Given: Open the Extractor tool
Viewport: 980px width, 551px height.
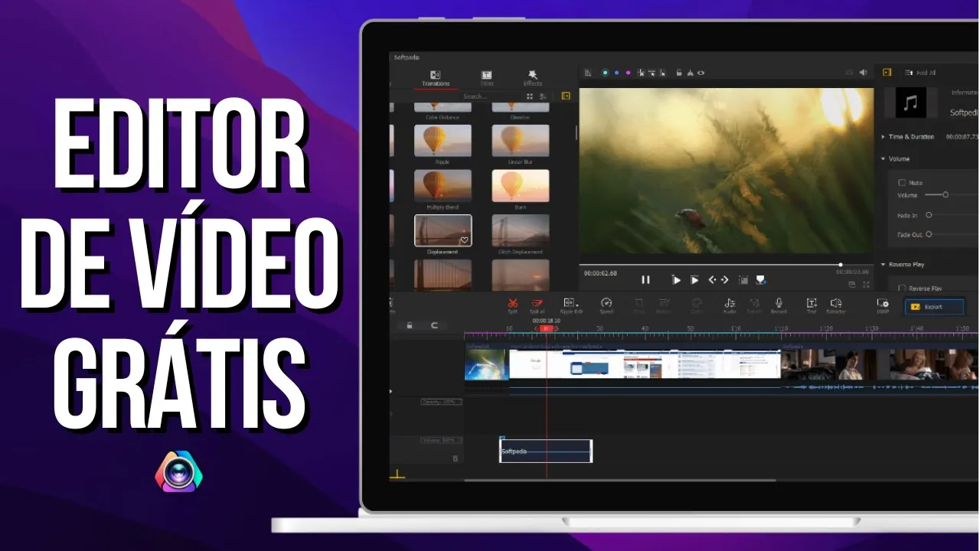Looking at the screenshot, I should [836, 305].
